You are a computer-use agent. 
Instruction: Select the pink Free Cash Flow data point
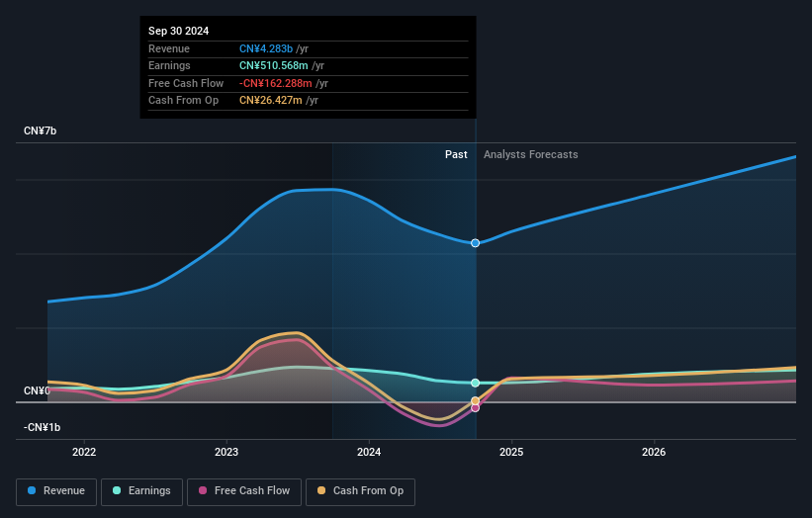point(475,408)
